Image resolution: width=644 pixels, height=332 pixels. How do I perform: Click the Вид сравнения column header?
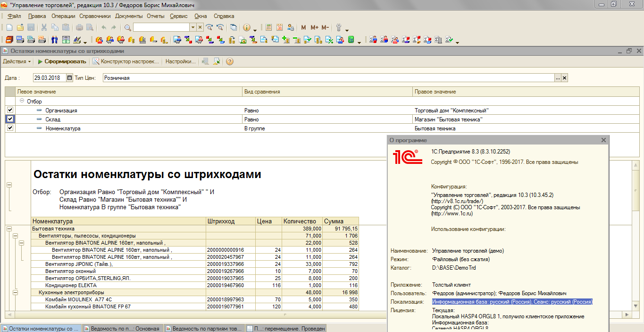click(x=327, y=92)
